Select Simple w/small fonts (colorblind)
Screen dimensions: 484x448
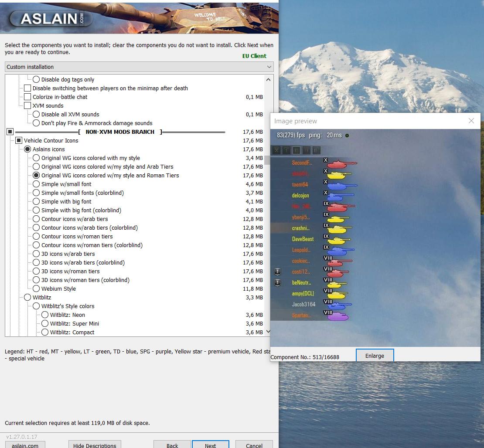point(36,193)
